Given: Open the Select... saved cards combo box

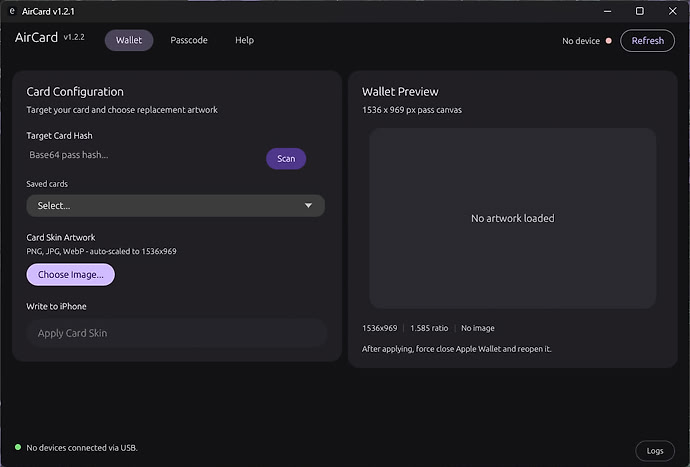Looking at the screenshot, I should point(176,206).
